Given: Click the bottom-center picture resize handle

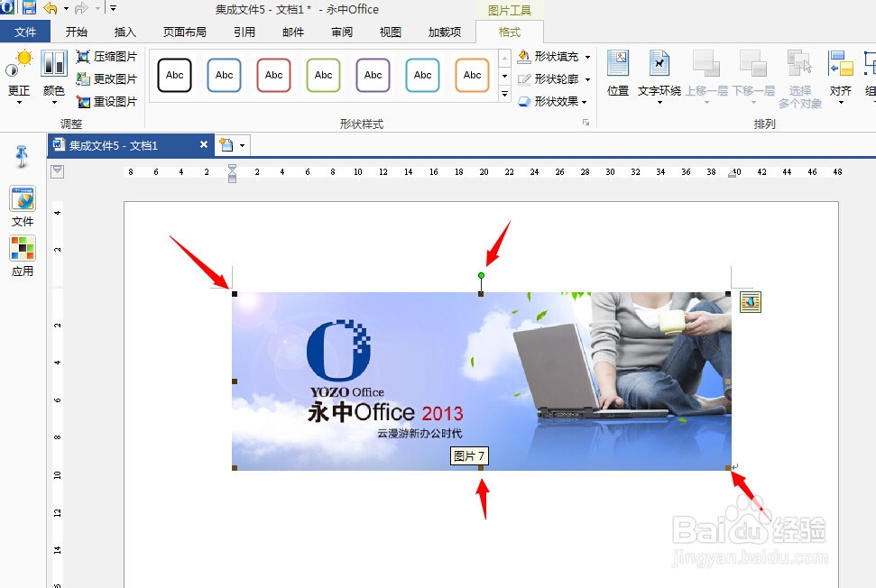Looking at the screenshot, I should (x=481, y=468).
